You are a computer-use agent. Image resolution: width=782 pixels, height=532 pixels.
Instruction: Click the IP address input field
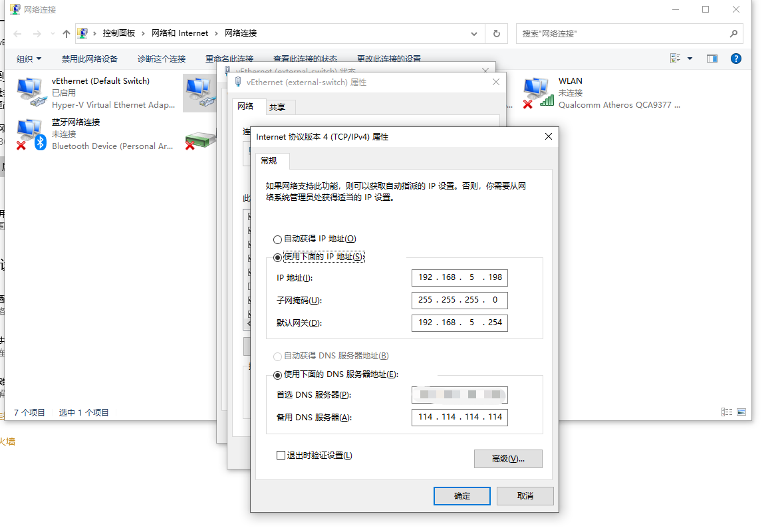tap(460, 278)
